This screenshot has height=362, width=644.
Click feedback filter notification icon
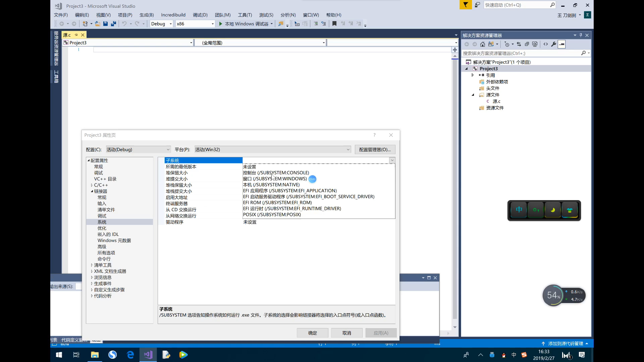tap(466, 5)
